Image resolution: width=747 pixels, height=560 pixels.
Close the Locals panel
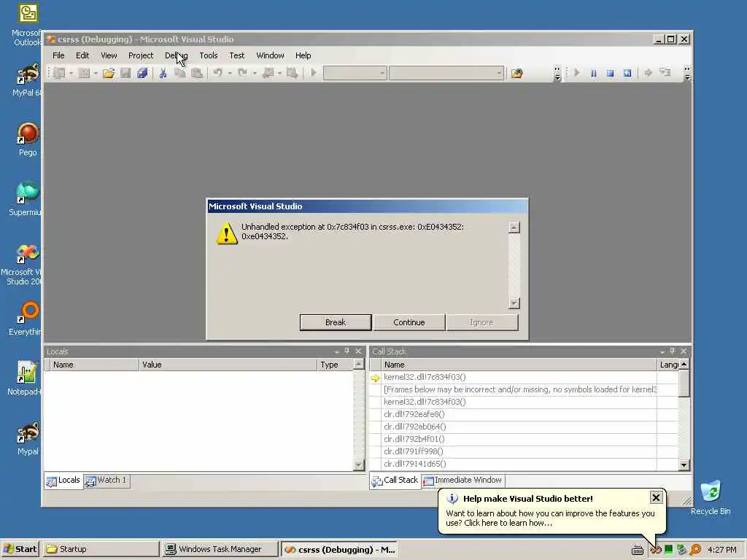[x=358, y=351]
